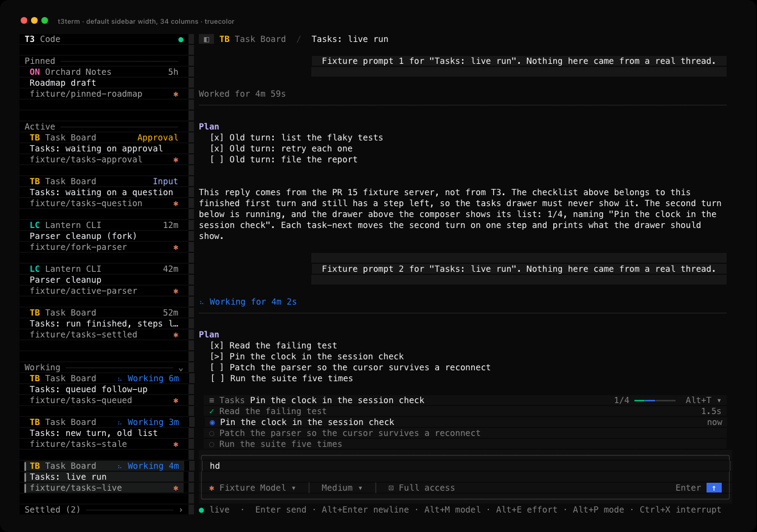
Task: Open the thread 'Tasks: waiting on approval'
Action: (x=96, y=148)
